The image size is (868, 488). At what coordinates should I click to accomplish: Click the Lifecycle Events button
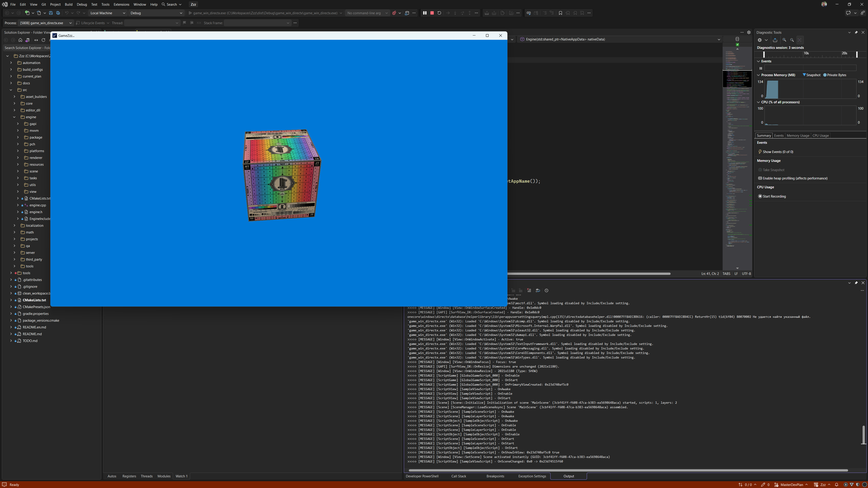click(x=92, y=23)
